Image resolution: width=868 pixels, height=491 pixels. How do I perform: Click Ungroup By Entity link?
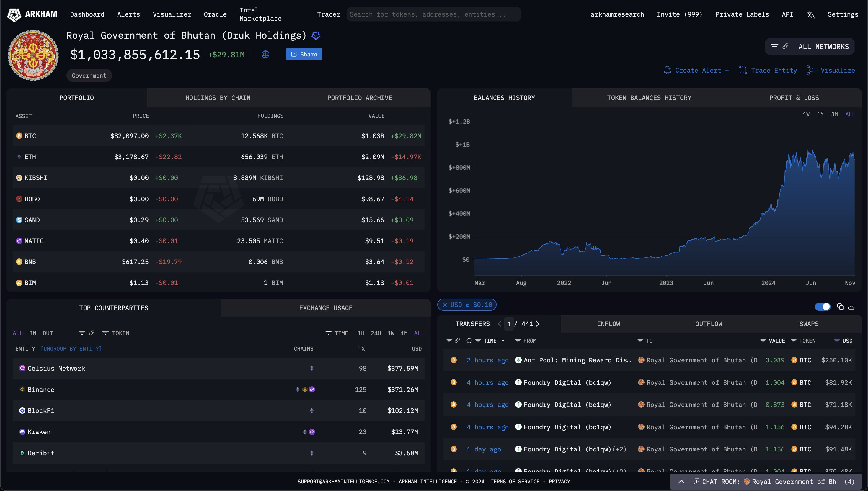coord(71,348)
